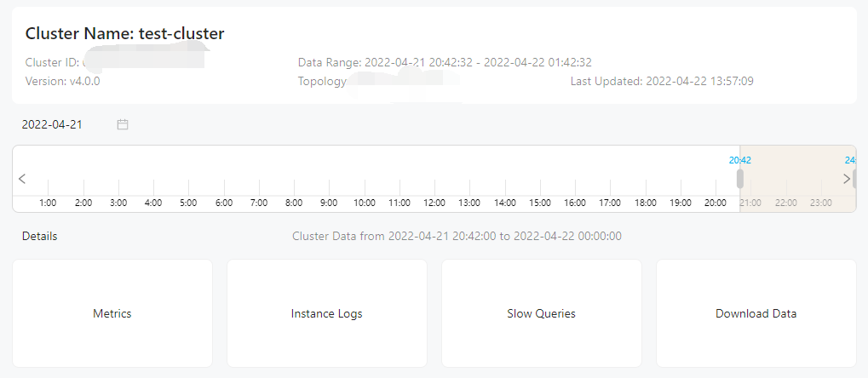Screen dimensions: 868x378
Task: Click the right arrow on the timeline
Action: 847,179
